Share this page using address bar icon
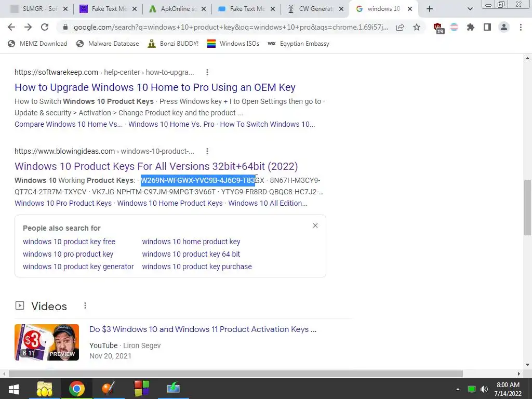This screenshot has height=399, width=532. (400, 27)
